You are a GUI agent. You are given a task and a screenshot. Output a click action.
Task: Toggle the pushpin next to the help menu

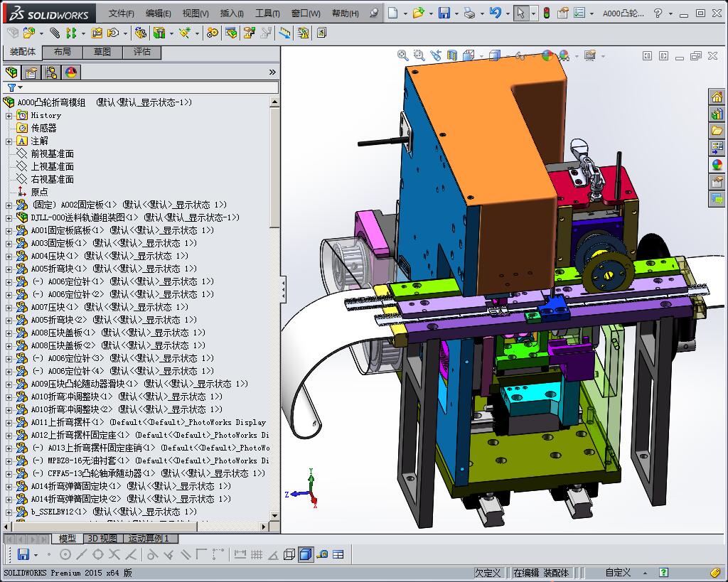[x=374, y=14]
